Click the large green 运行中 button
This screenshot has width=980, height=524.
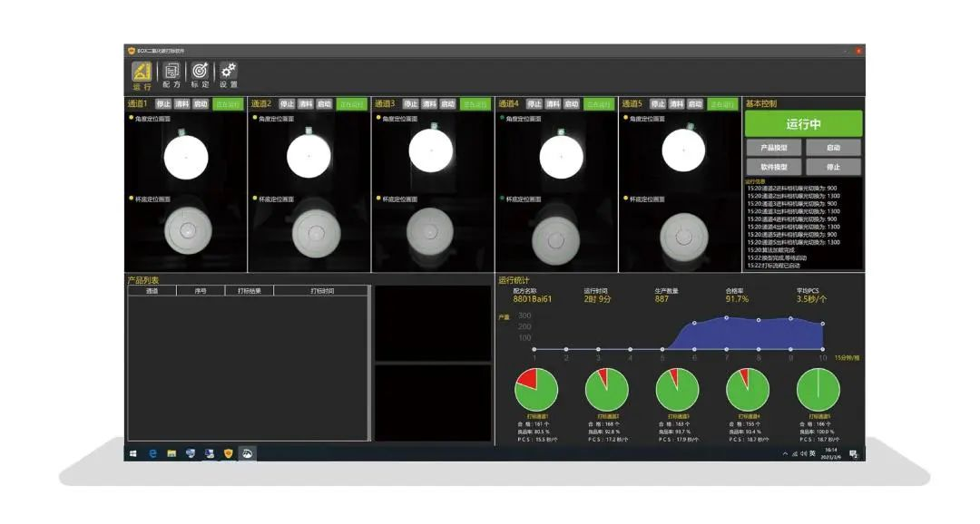click(803, 124)
